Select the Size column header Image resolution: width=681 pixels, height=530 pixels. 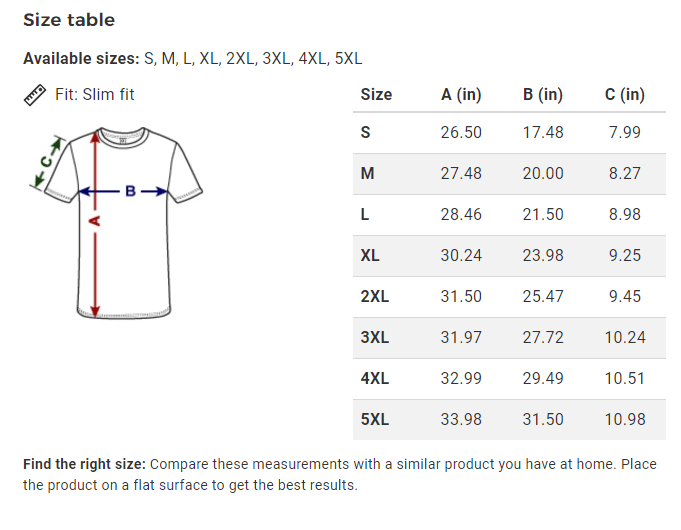pos(376,94)
